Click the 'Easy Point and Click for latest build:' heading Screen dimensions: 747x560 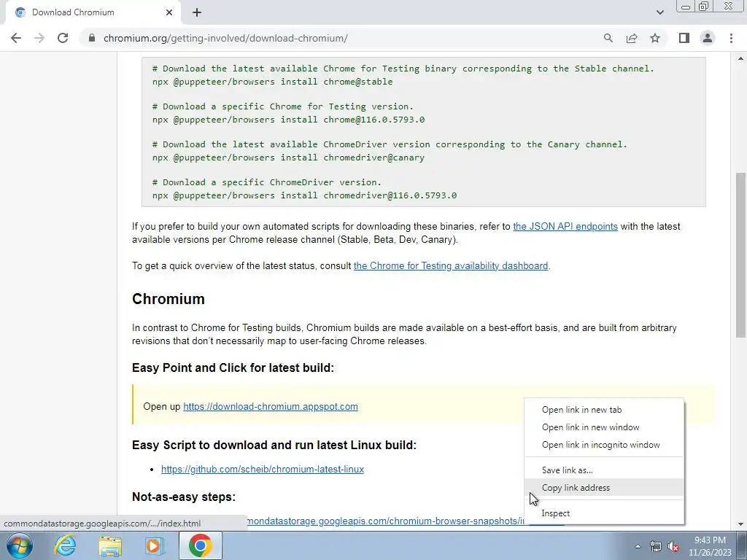tap(233, 368)
